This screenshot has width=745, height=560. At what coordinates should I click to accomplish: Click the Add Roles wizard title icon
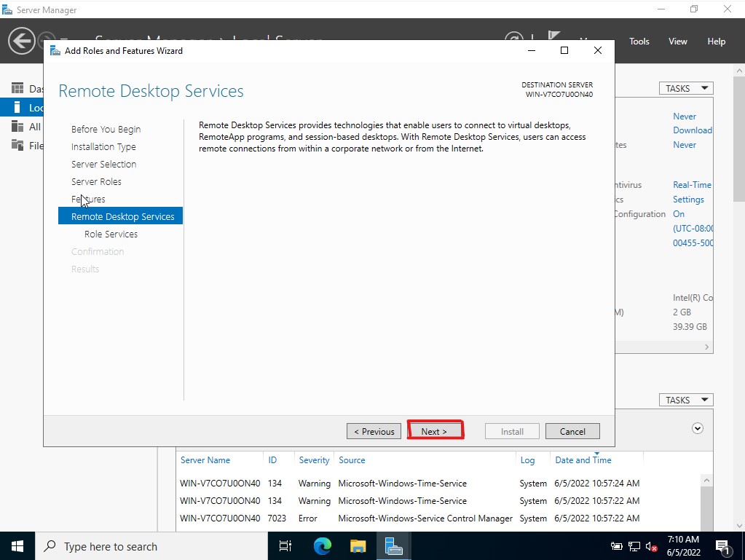pos(55,51)
